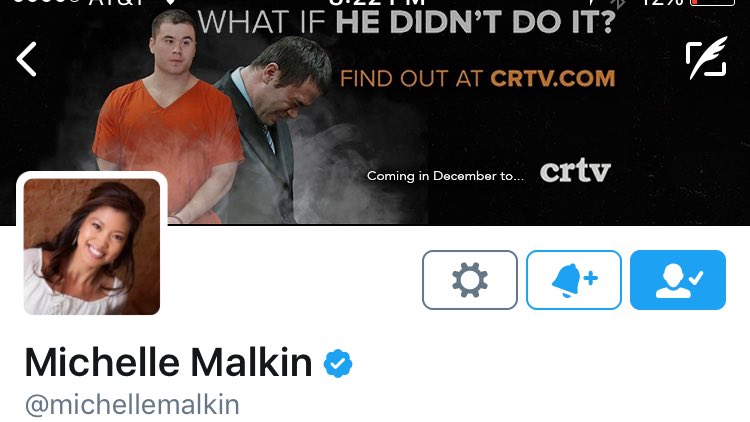Screen dimensions: 750x422
Task: Tap the CRTV.COM text in the banner
Action: [x=553, y=78]
